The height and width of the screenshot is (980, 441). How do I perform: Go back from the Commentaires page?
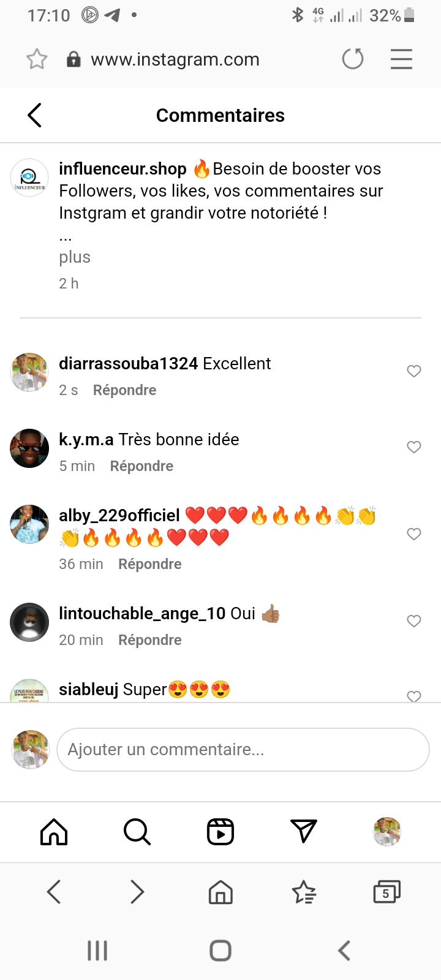click(35, 115)
